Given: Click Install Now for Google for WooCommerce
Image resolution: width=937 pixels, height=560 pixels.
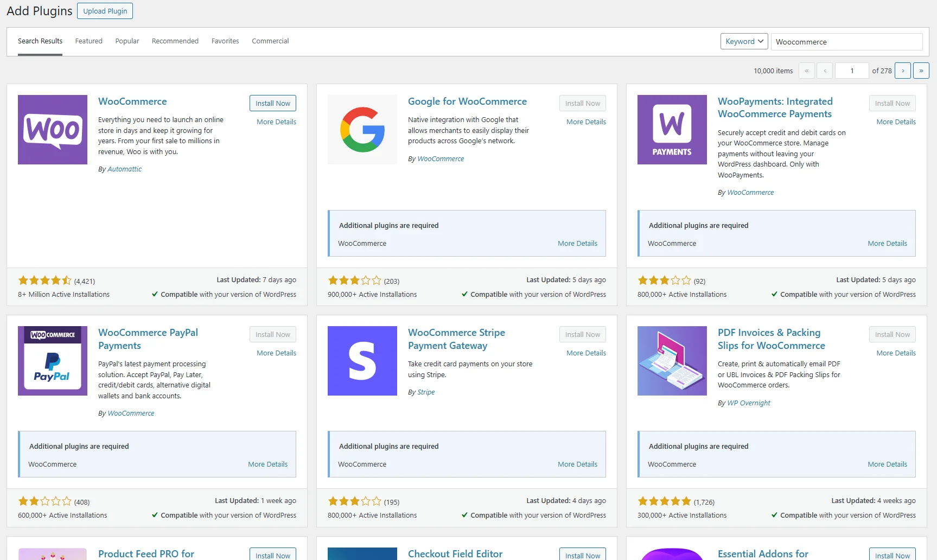Looking at the screenshot, I should click(583, 103).
